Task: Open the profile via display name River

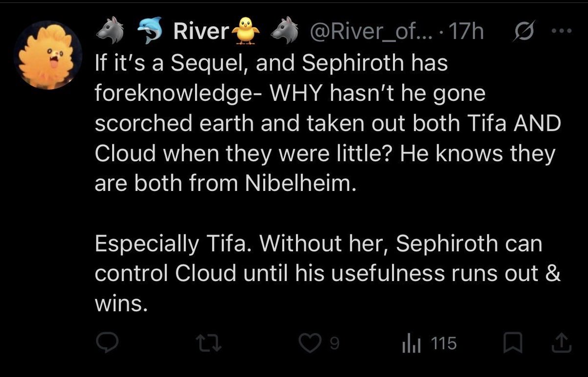Action: (201, 33)
